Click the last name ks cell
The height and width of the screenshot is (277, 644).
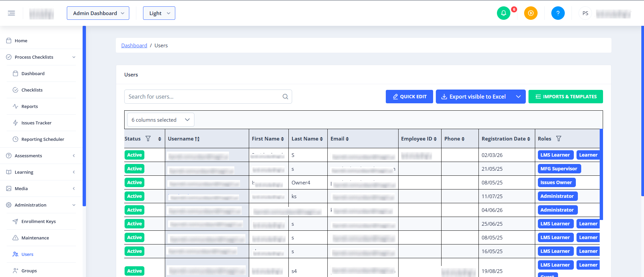pos(294,196)
